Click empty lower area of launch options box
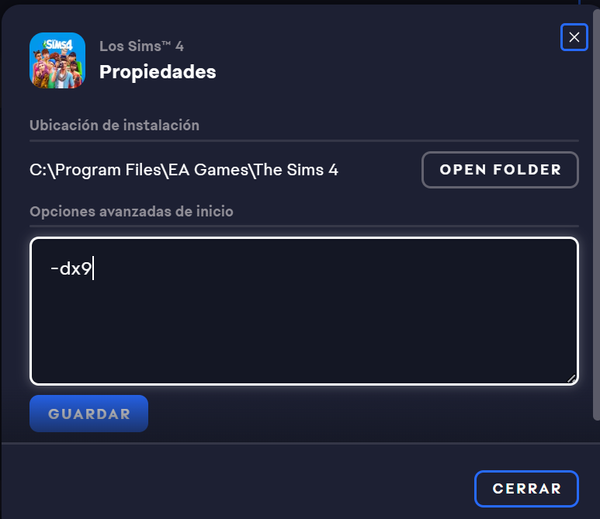 [x=304, y=337]
